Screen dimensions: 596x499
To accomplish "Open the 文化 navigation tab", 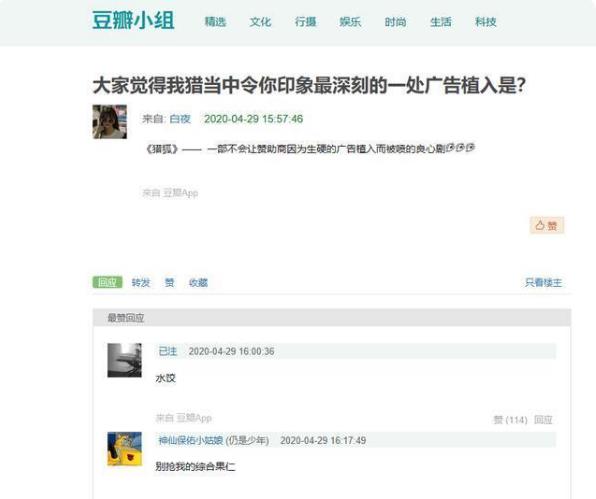I will pos(261,22).
